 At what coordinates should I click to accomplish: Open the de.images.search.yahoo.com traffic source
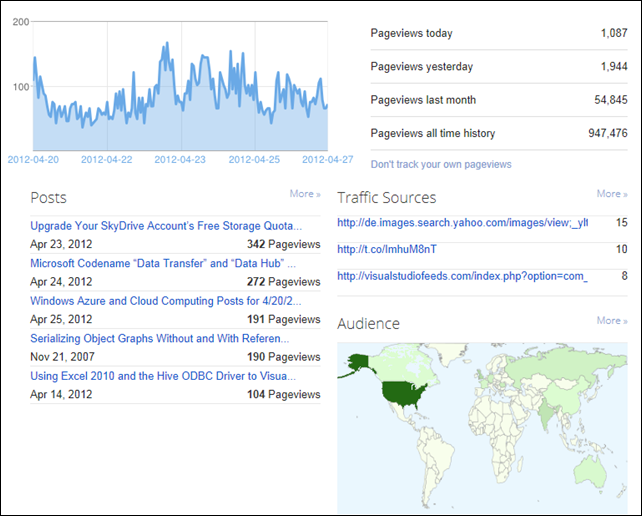tap(463, 223)
